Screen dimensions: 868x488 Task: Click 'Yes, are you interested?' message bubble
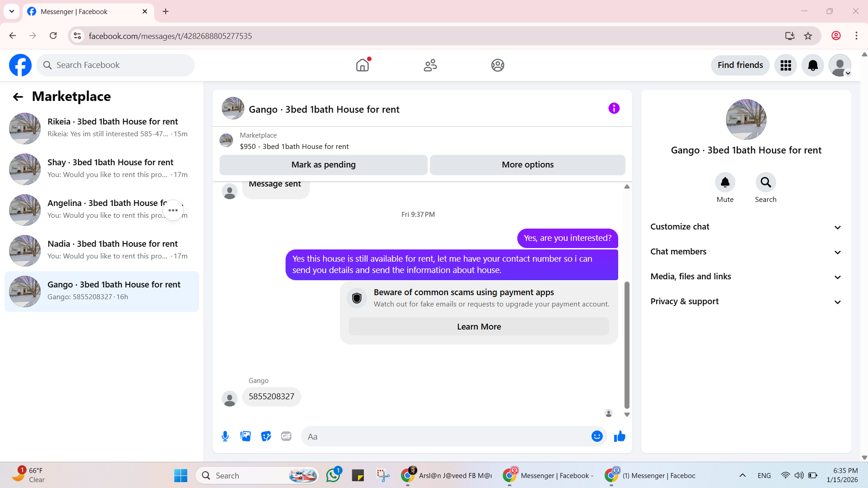568,238
